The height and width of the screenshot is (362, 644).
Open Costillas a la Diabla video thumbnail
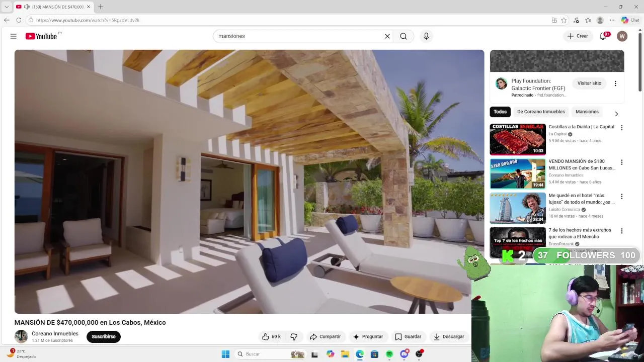[518, 139]
